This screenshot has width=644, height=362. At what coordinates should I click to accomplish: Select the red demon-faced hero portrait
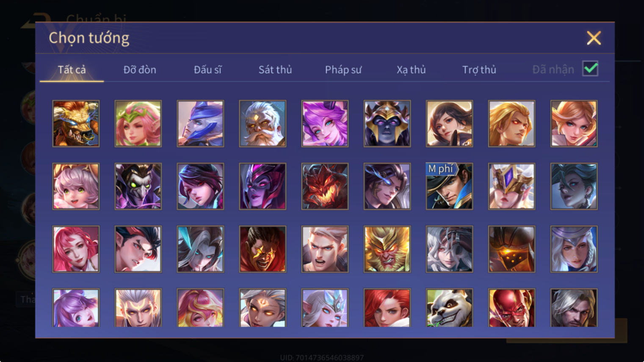tap(325, 186)
